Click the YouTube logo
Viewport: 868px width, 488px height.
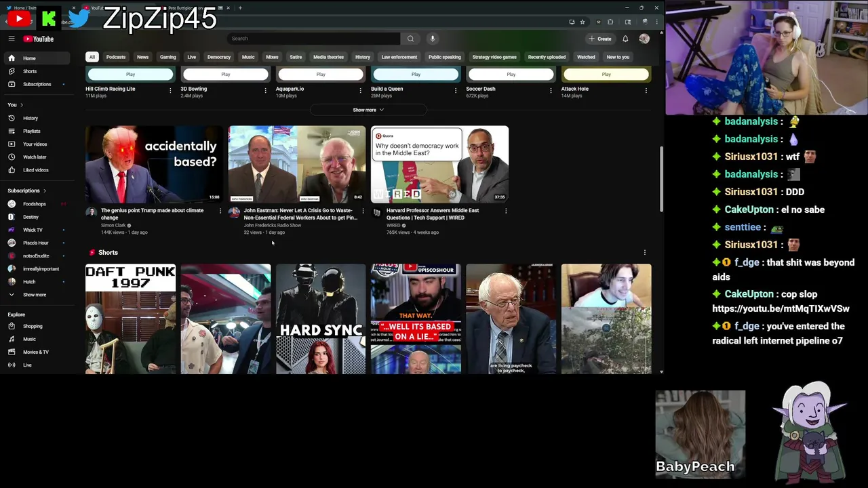[x=39, y=39]
